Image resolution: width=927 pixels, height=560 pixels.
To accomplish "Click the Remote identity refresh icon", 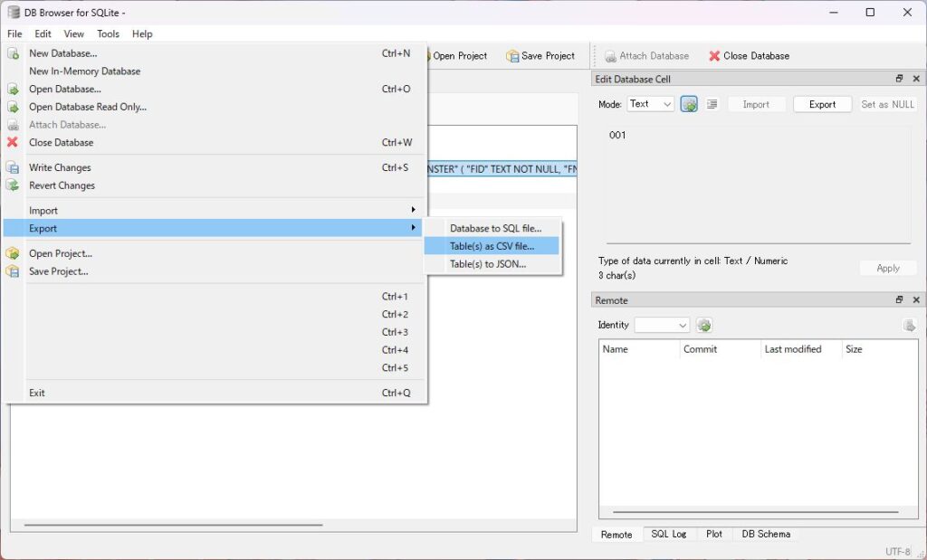I will tap(704, 326).
